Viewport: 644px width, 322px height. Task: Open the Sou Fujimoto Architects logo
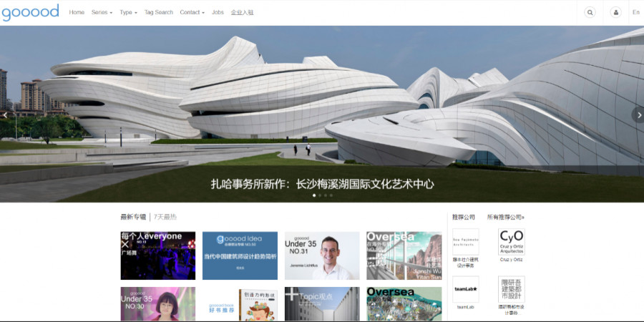coord(466,242)
